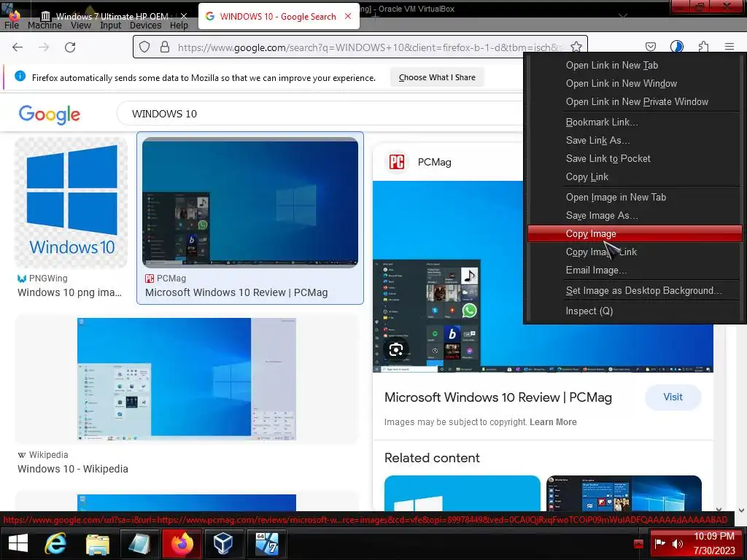This screenshot has height=560, width=747.
Task: Save page to Pocket toolbar icon
Action: pos(650,47)
